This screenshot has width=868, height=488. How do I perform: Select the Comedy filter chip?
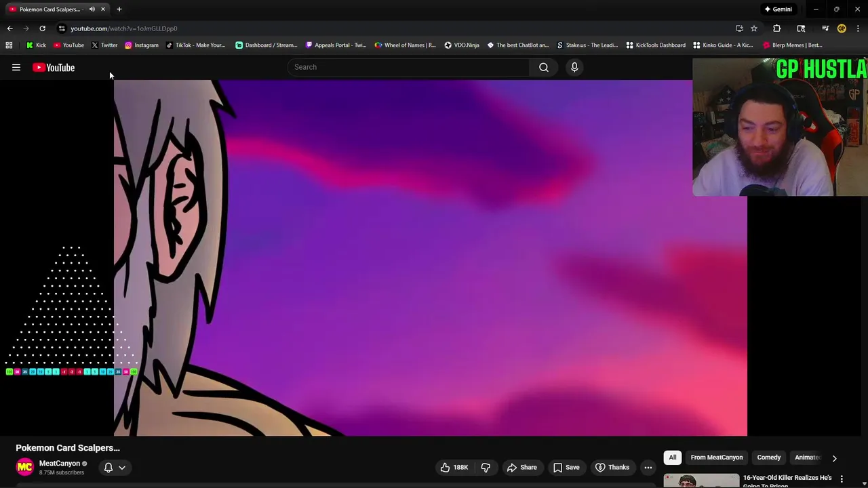click(769, 457)
